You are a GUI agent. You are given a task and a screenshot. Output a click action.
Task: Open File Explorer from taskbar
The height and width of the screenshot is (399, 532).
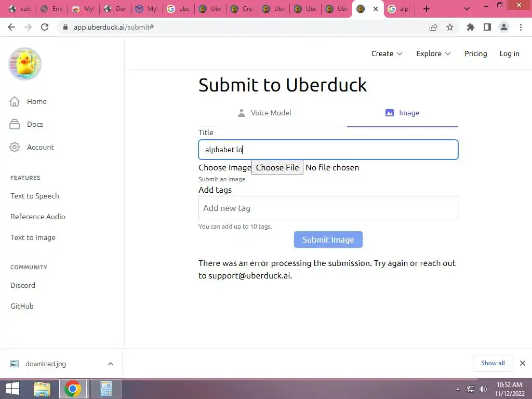point(42,389)
